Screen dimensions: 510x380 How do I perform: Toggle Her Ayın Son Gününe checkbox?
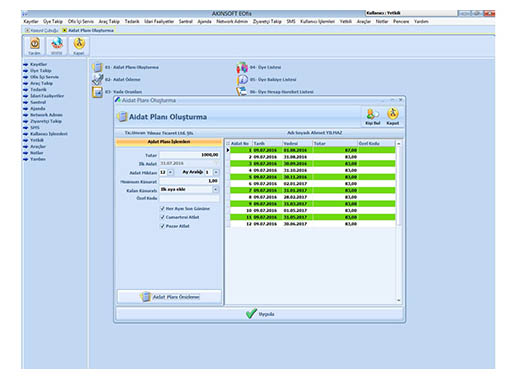point(162,209)
